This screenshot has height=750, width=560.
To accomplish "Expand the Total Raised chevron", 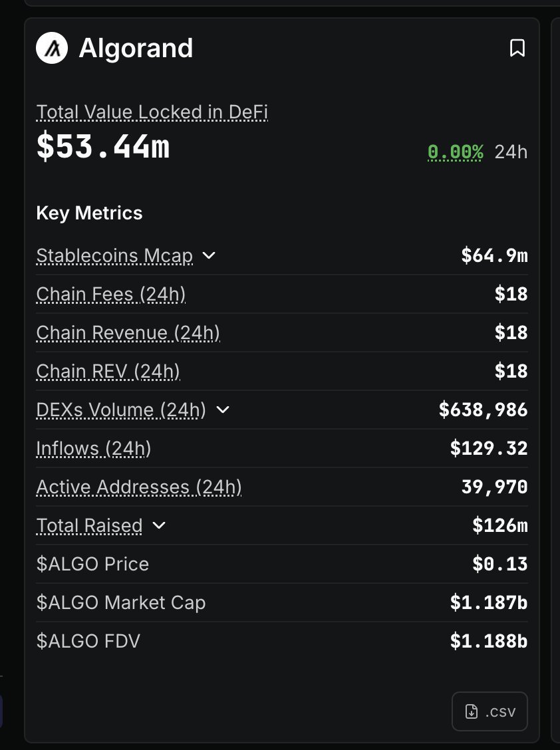I will pyautogui.click(x=159, y=525).
